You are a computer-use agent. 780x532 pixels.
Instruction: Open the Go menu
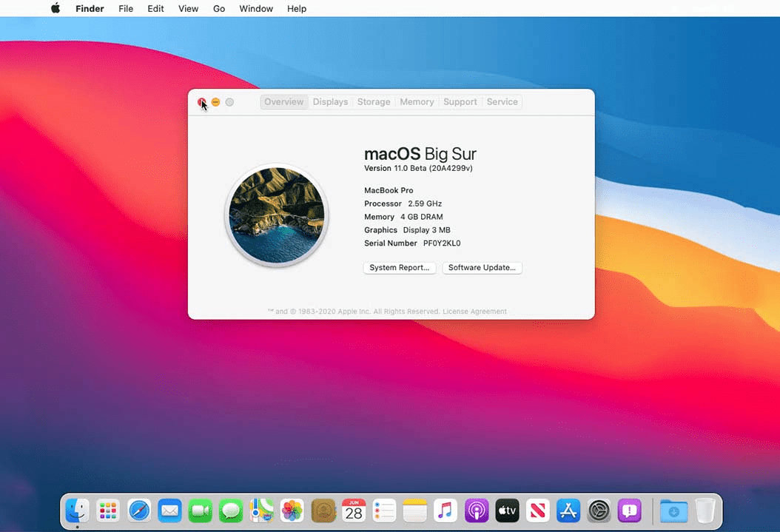coord(218,8)
